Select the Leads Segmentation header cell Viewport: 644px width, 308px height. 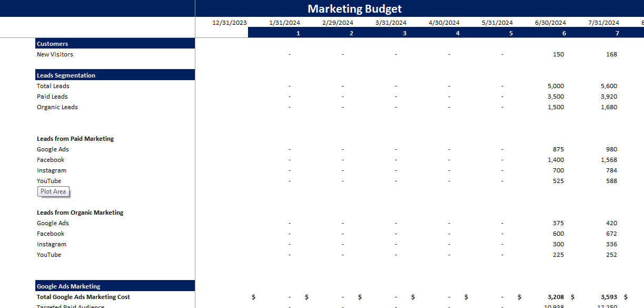pyautogui.click(x=65, y=75)
